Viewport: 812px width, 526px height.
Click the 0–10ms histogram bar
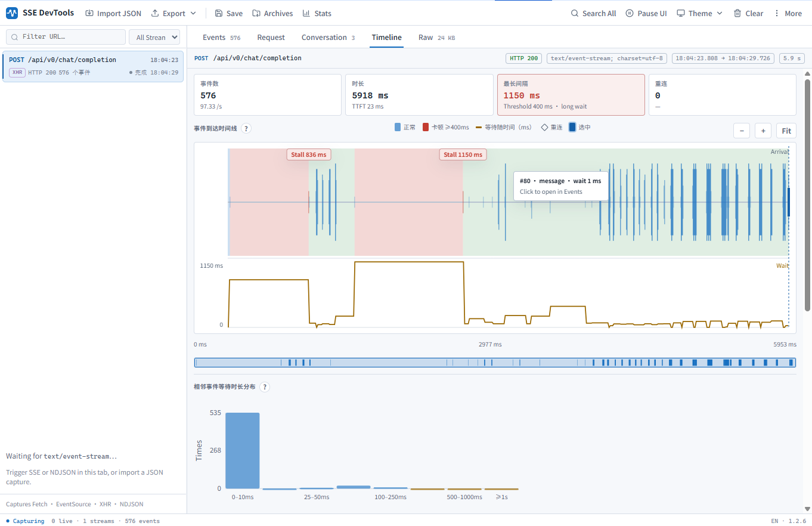tap(243, 451)
